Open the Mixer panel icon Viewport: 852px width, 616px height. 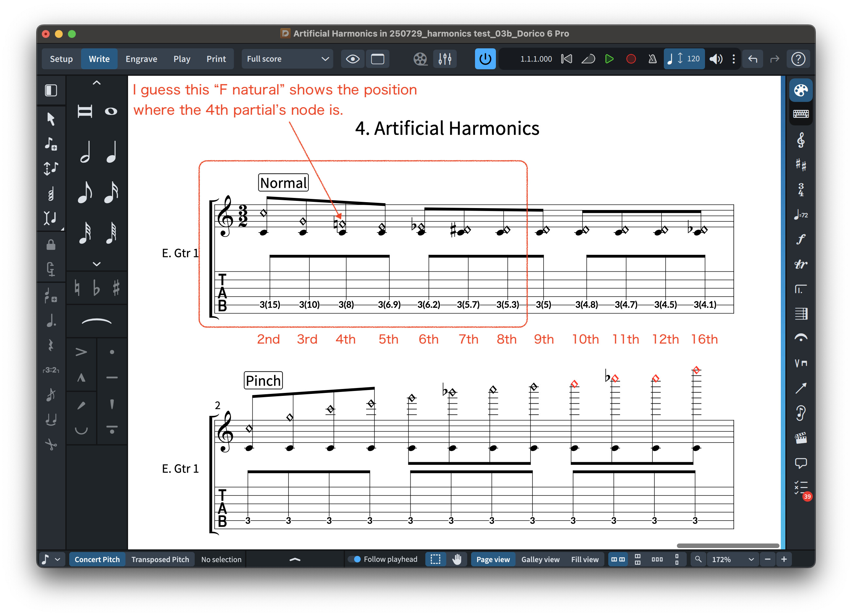pyautogui.click(x=445, y=59)
